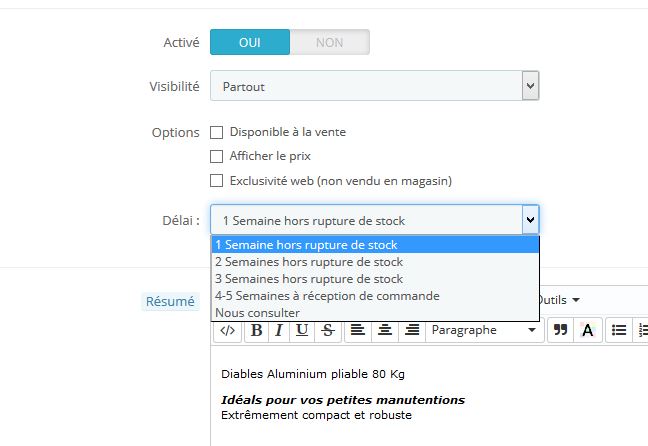The height and width of the screenshot is (446, 648).
Task: Insert a blockquote
Action: [x=560, y=330]
